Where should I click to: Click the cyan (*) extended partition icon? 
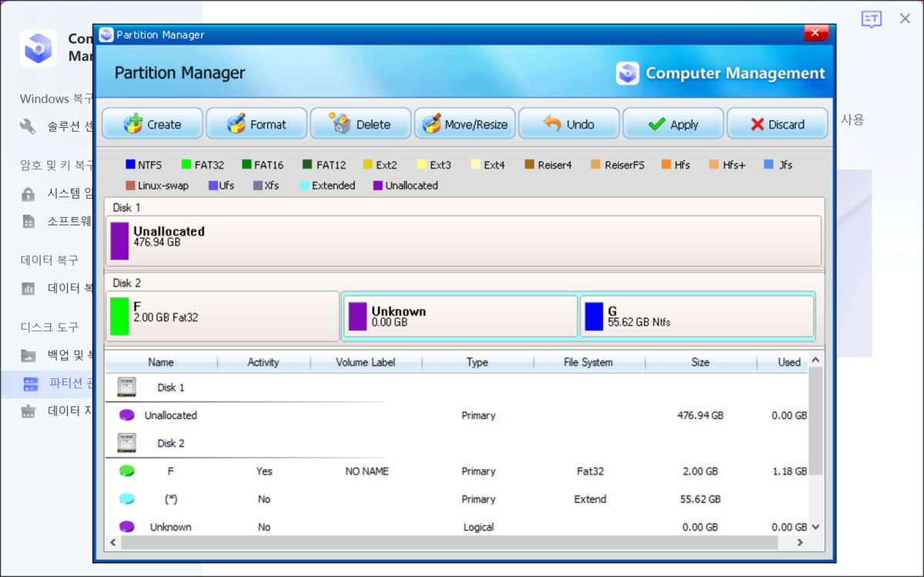127,499
